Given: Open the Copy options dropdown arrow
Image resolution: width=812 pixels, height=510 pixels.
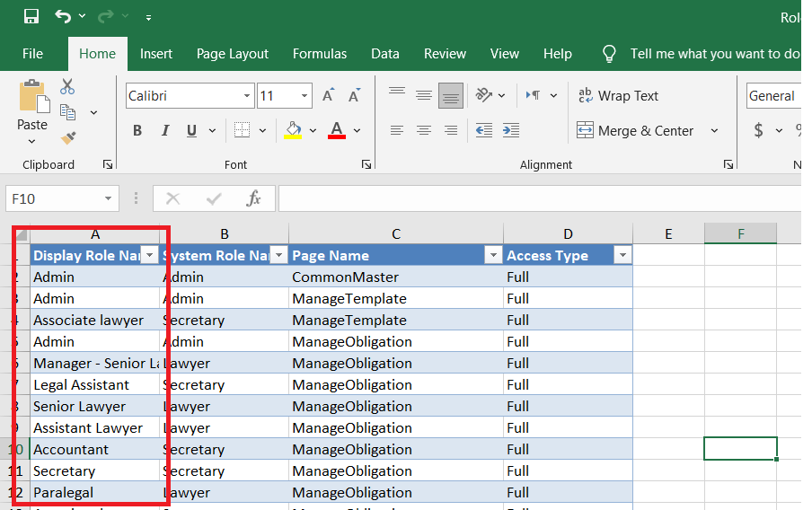Looking at the screenshot, I should (93, 113).
